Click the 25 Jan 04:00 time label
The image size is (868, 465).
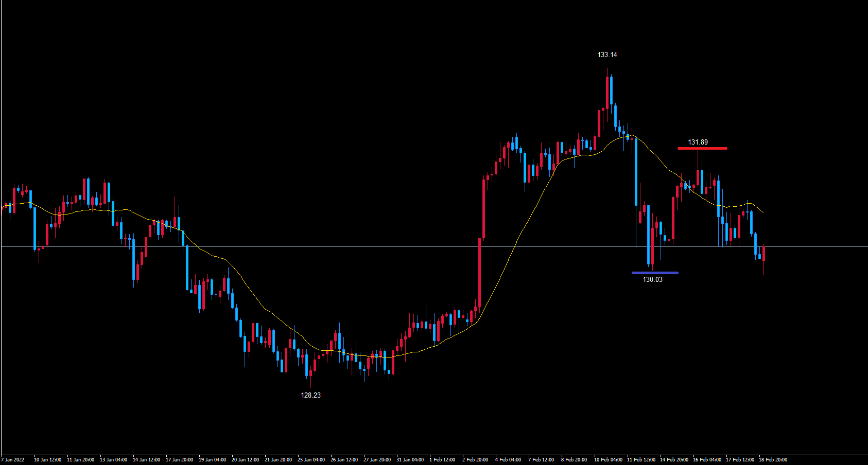tap(311, 460)
